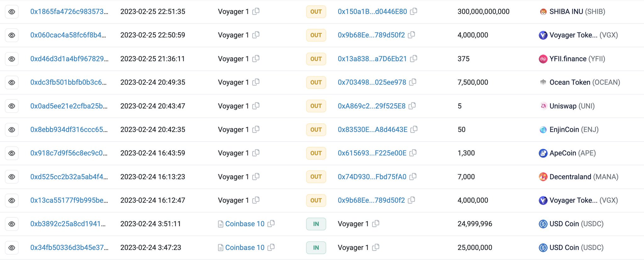
Task: Click eye icon for transaction 0xdc3fb501bbfb0b3c6
Action: coord(12,82)
